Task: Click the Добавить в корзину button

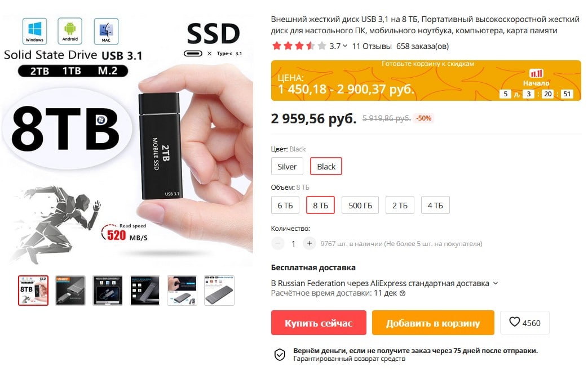Action: click(433, 323)
